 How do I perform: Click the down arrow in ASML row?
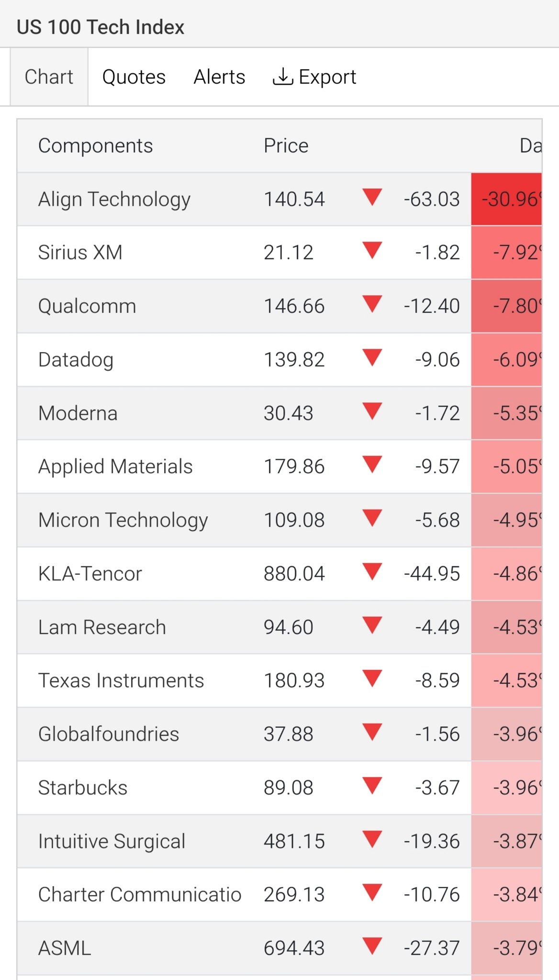pos(372,946)
